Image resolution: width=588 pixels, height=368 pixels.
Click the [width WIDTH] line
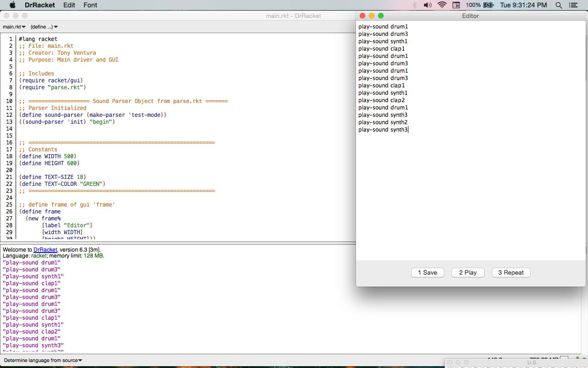point(62,232)
